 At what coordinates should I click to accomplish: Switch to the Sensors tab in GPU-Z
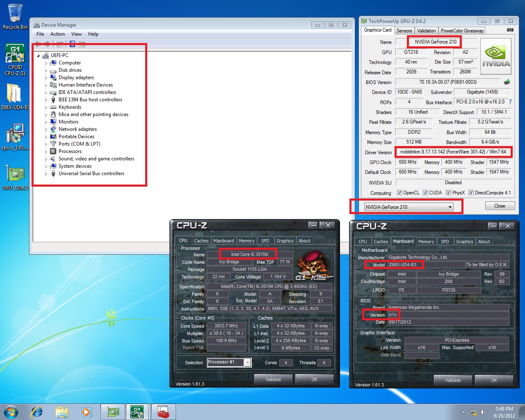404,31
